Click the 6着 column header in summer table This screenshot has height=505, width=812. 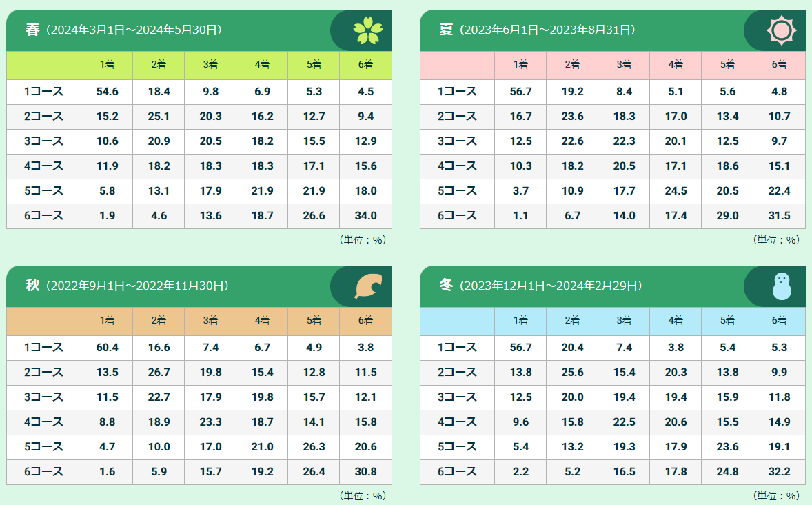coord(779,65)
